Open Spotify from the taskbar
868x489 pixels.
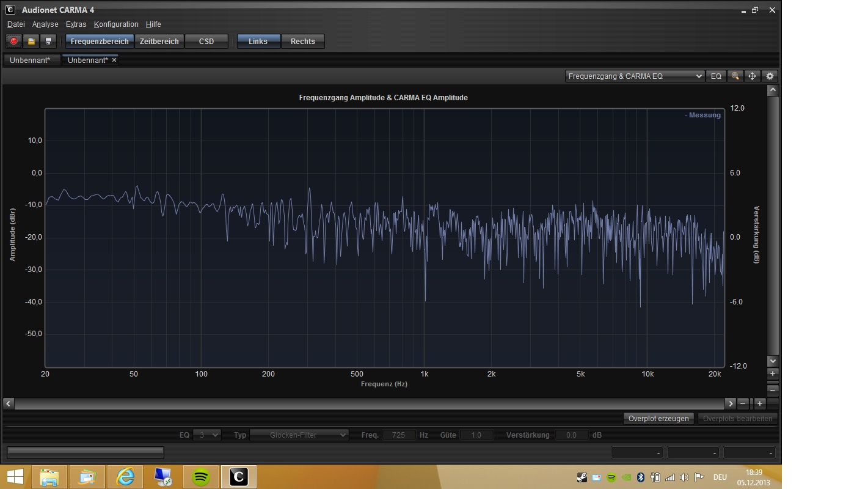click(201, 477)
